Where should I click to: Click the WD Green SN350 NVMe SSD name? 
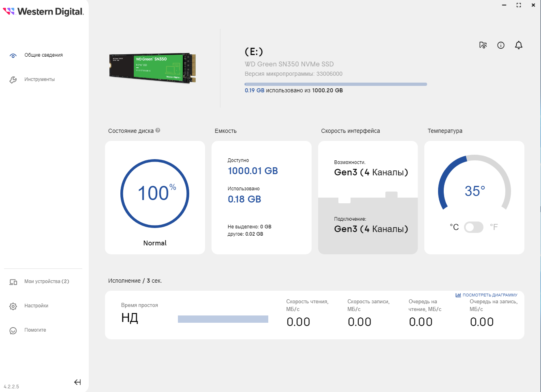click(289, 64)
